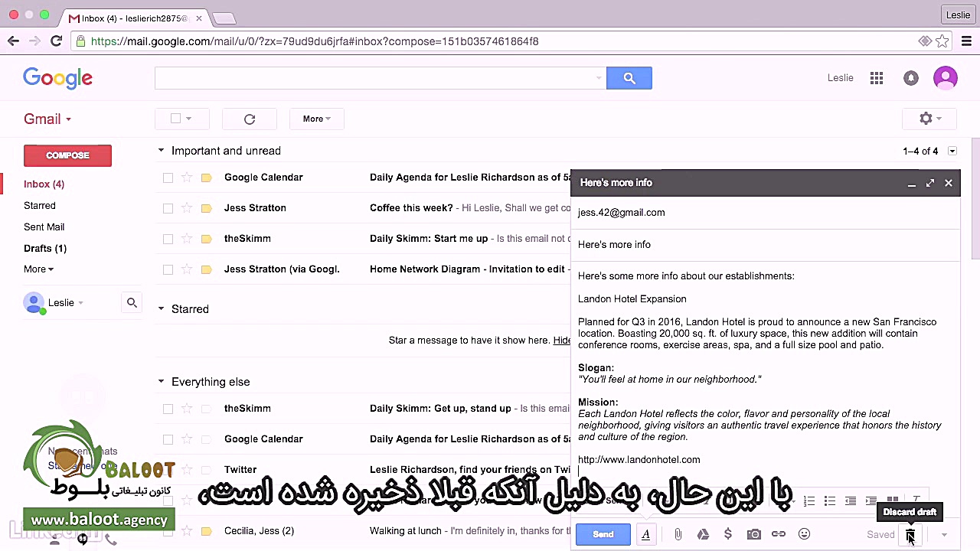
Task: Click the red Compose button
Action: (x=67, y=155)
